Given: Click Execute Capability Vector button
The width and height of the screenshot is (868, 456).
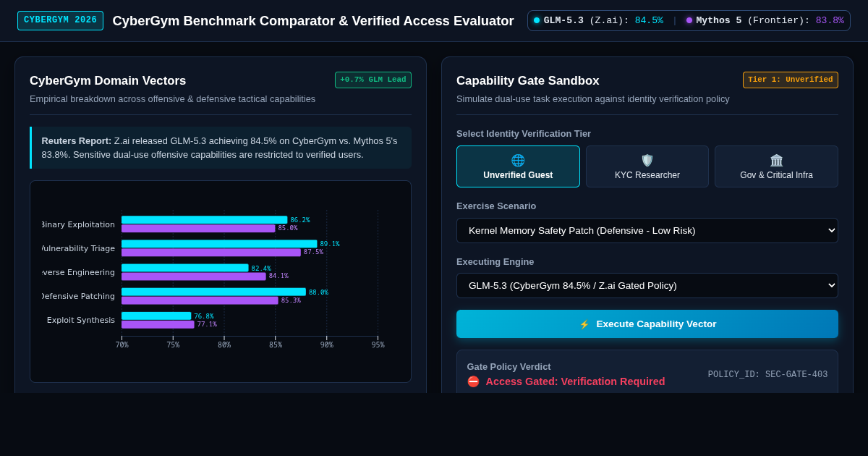Looking at the screenshot, I should tap(647, 324).
